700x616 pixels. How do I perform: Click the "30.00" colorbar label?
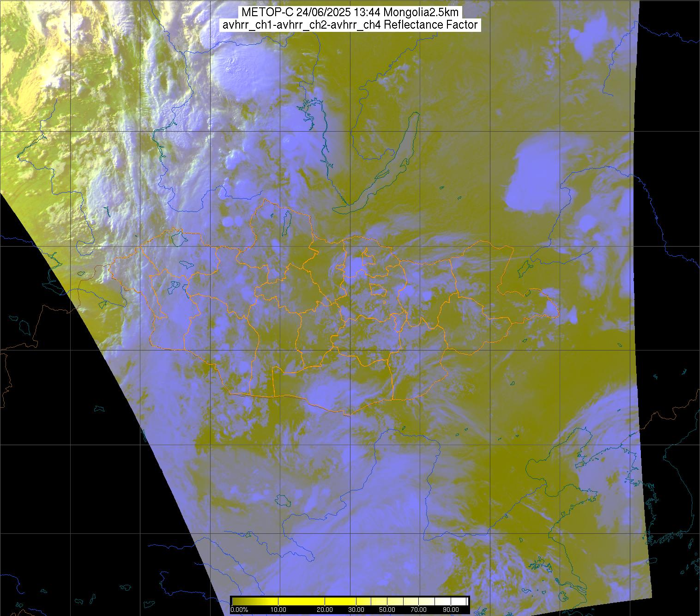(x=356, y=610)
